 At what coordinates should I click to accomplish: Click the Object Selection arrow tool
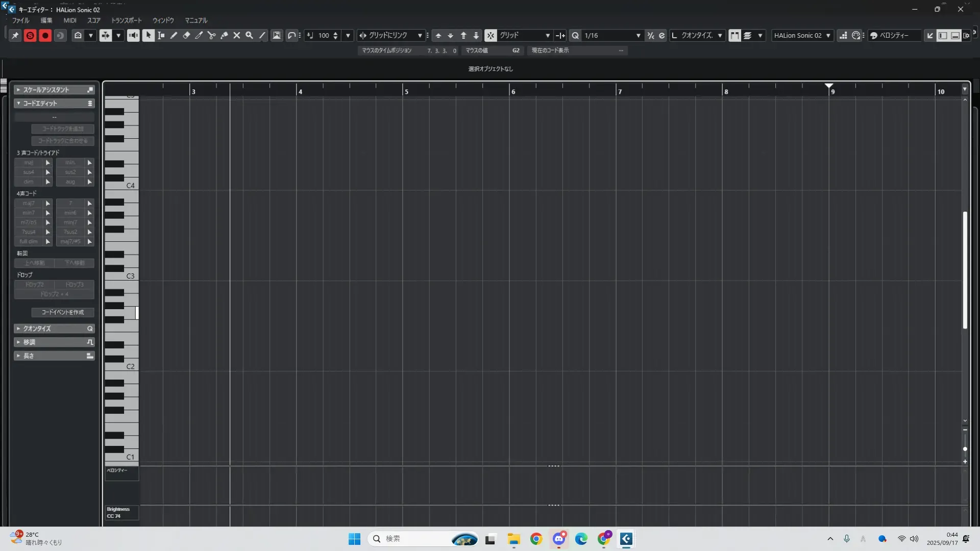click(149, 35)
